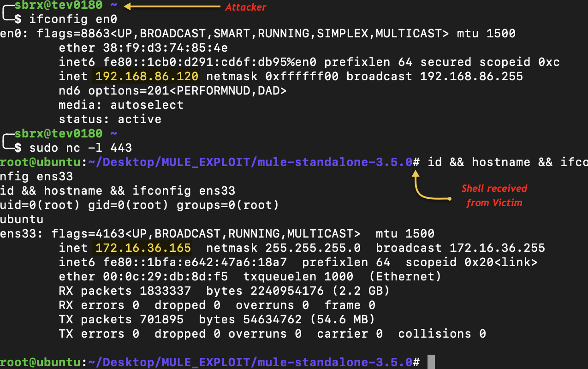The height and width of the screenshot is (369, 588).
Task: Click broadcast address 172.16.36.255
Action: pyautogui.click(x=498, y=248)
